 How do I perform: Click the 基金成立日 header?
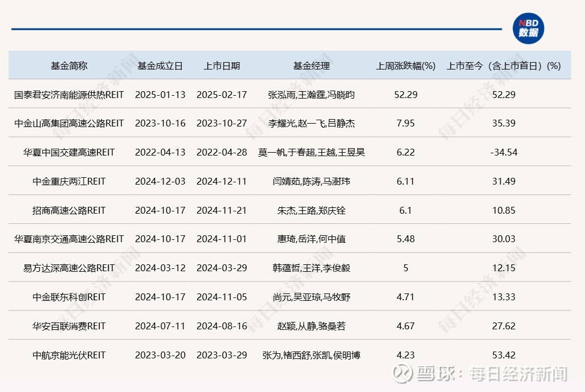tap(160, 66)
